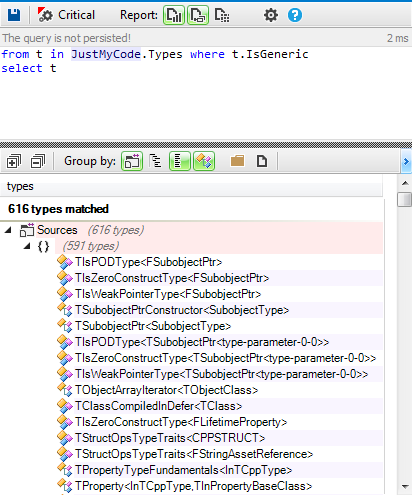The image size is (412, 495).
Task: Open the blue help question mark
Action: pos(295,15)
